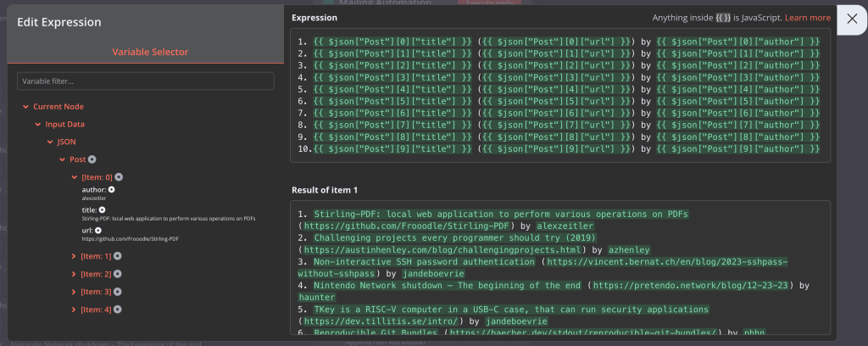Click the github.com url value in tree
This screenshot has height=346, width=868.
coord(130,238)
